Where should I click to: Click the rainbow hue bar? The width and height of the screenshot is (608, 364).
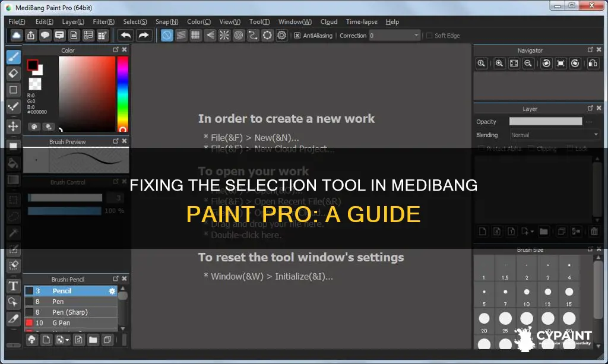[122, 94]
